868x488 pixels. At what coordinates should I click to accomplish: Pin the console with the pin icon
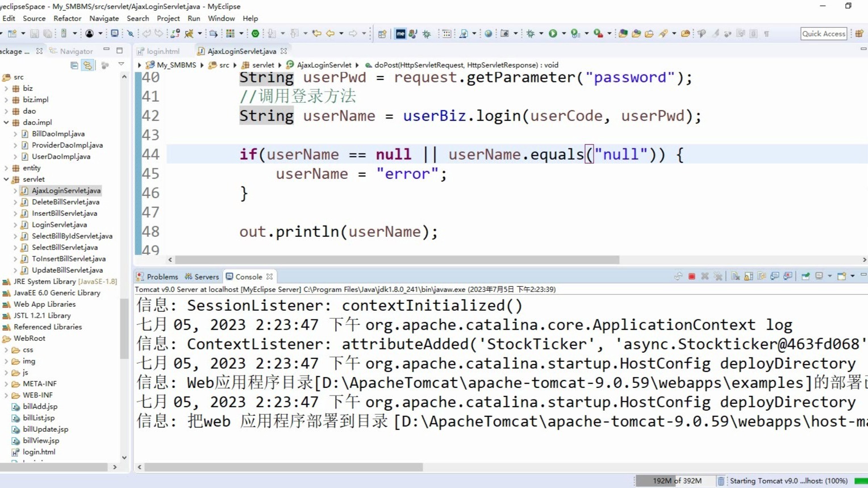806,277
